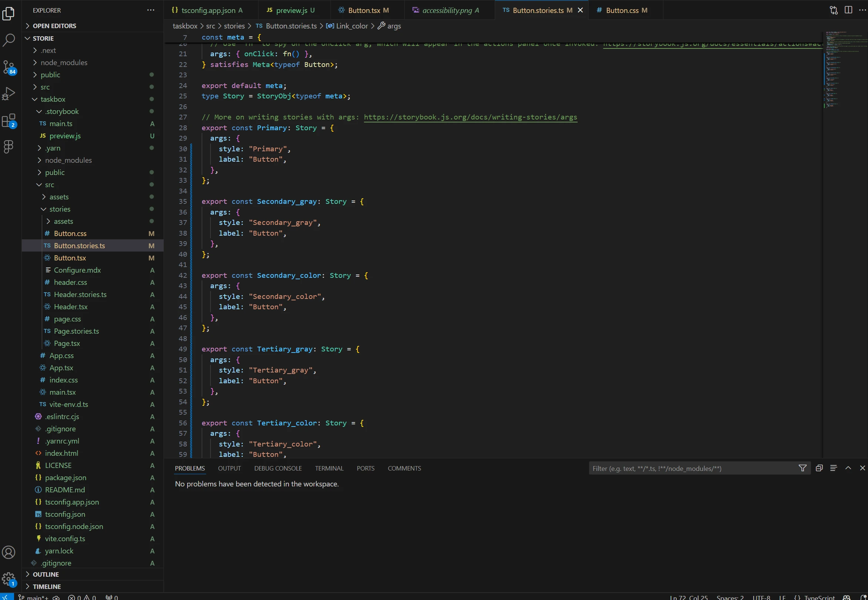868x600 pixels.
Task: Click errors and warnings count in status bar
Action: 82,597
